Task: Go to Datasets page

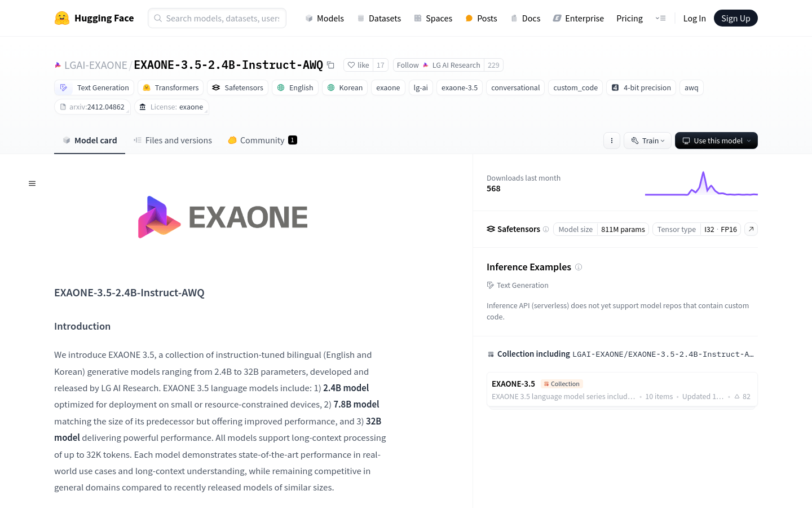Action: coord(379,18)
